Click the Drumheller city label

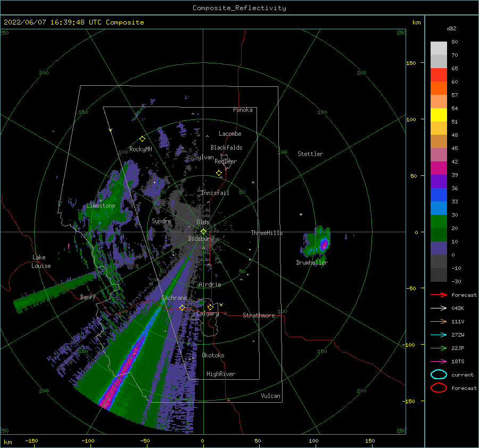312,263
